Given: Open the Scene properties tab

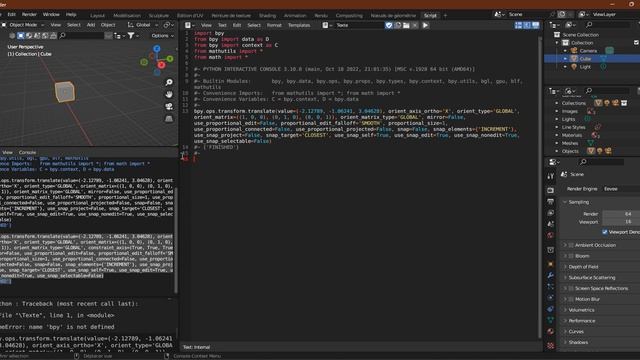Looking at the screenshot, I should [x=551, y=224].
